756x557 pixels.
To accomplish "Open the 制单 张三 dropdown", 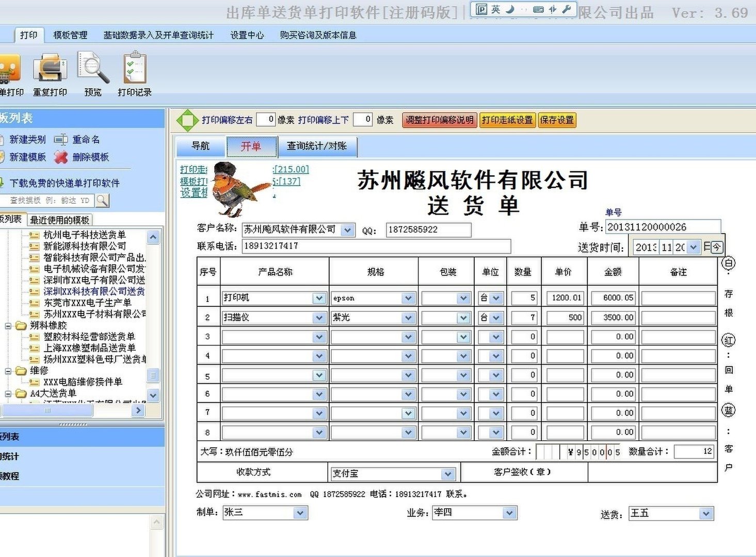I will click(x=300, y=513).
